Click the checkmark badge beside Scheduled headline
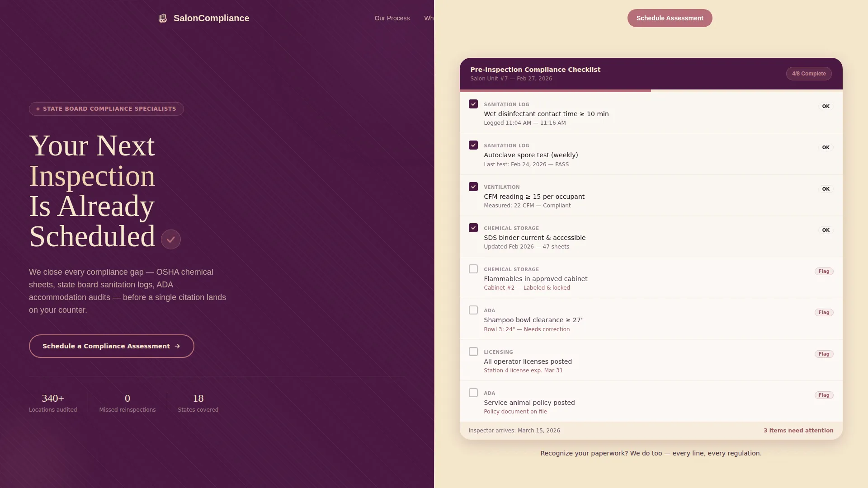The width and height of the screenshot is (868, 488). (x=171, y=239)
